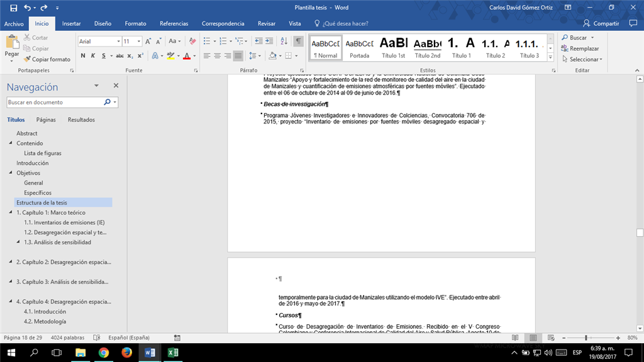644x362 pixels.
Task: Switch to the Insertar ribbon tab
Action: [72, 23]
